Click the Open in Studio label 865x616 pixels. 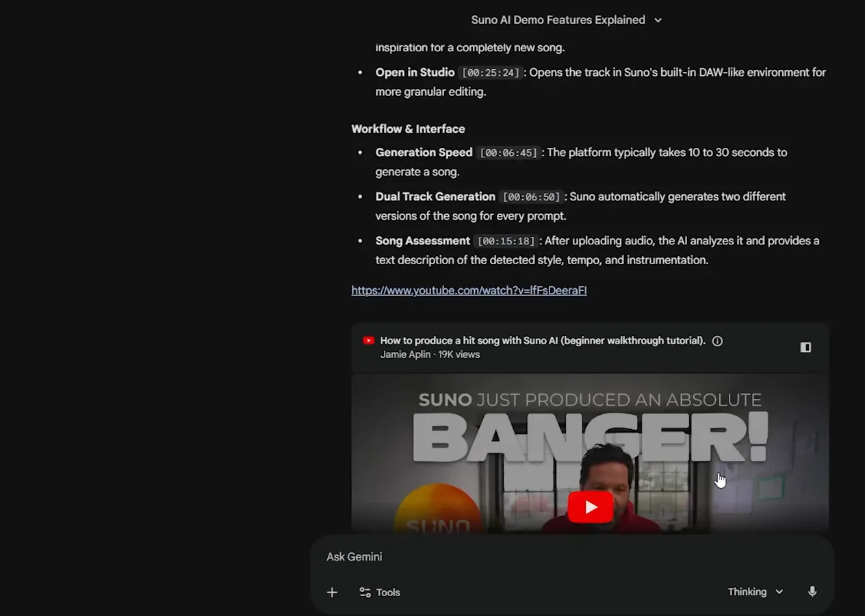(415, 72)
